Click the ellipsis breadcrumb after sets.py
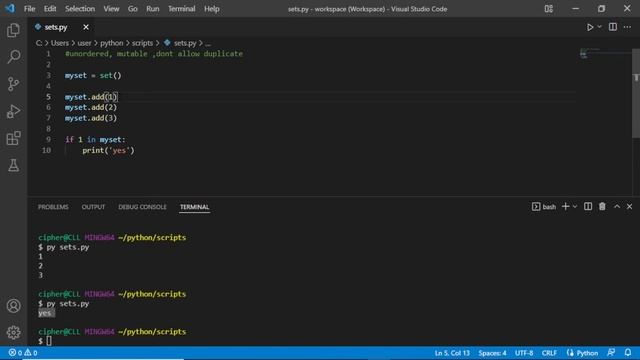Image resolution: width=640 pixels, height=360 pixels. click(208, 43)
